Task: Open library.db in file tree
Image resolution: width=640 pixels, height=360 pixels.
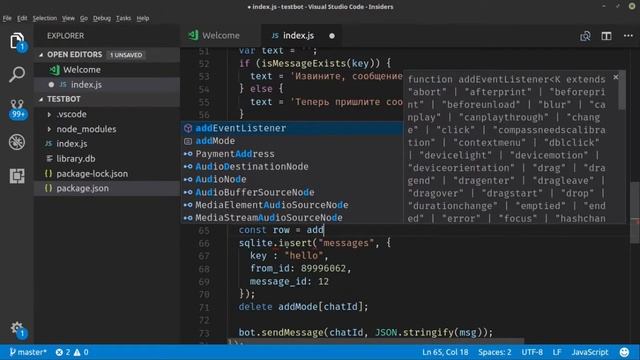Action: click(107, 159)
